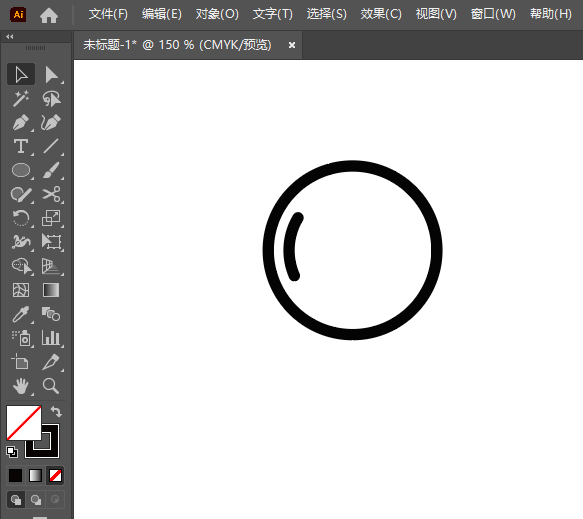
Task: Open the 选择(S) menu
Action: tap(326, 14)
